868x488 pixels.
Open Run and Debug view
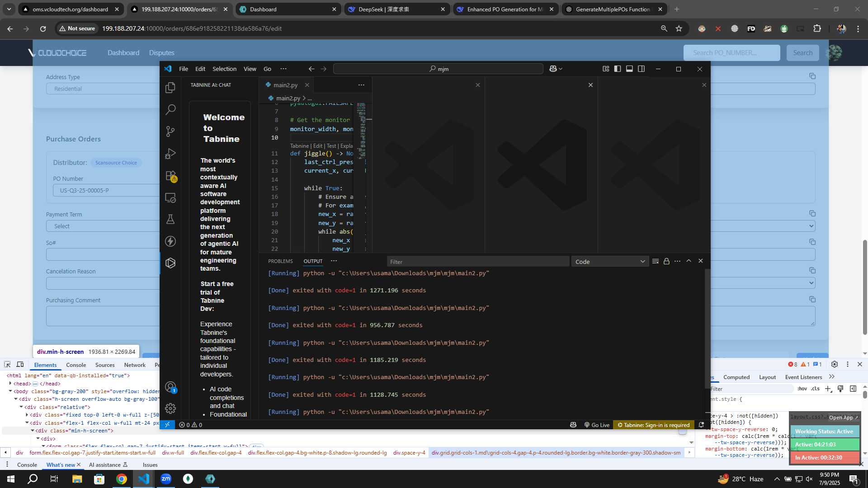(x=170, y=154)
